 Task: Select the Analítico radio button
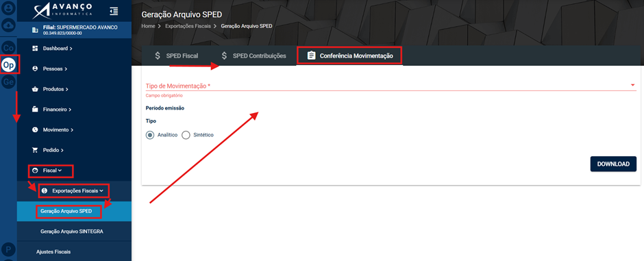click(x=150, y=135)
